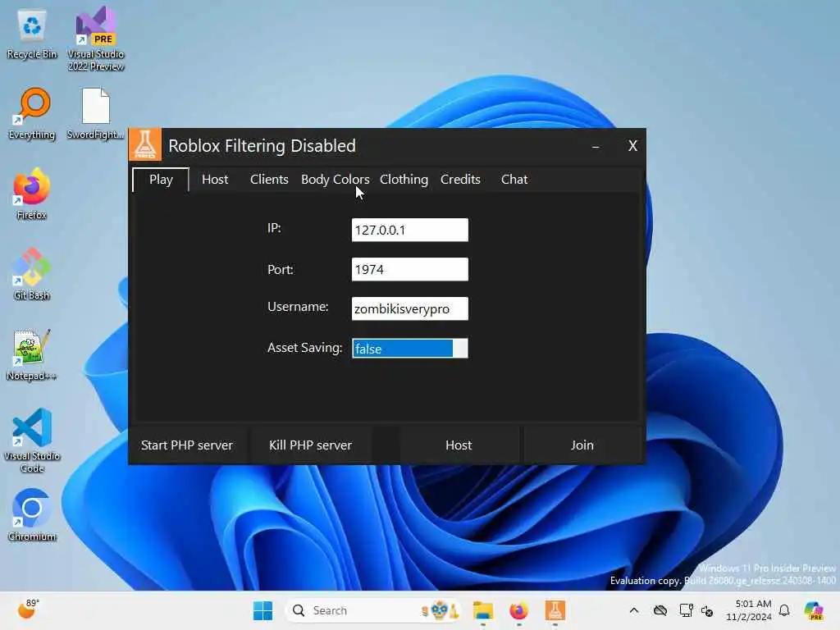Show hidden system tray icons
The height and width of the screenshot is (630, 840).
click(x=634, y=610)
